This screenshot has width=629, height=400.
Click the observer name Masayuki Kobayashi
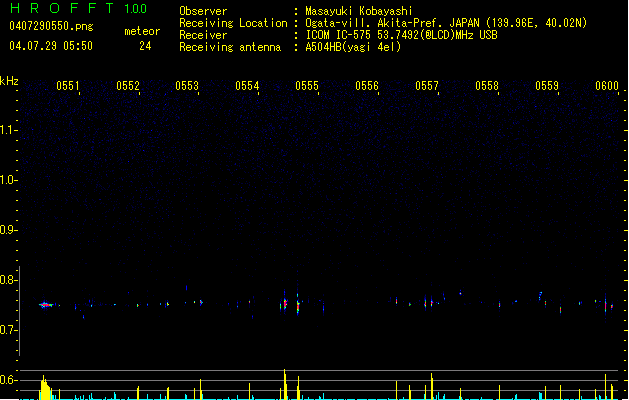(359, 11)
